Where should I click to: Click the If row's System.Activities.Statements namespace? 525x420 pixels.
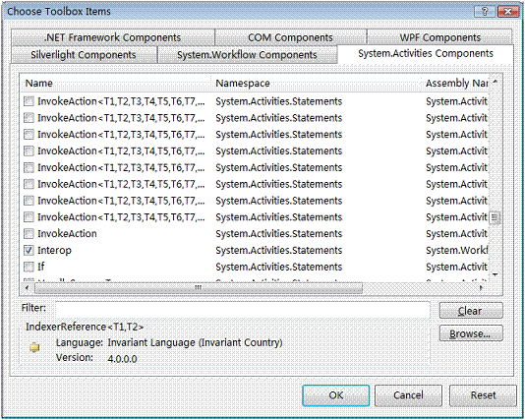[279, 267]
